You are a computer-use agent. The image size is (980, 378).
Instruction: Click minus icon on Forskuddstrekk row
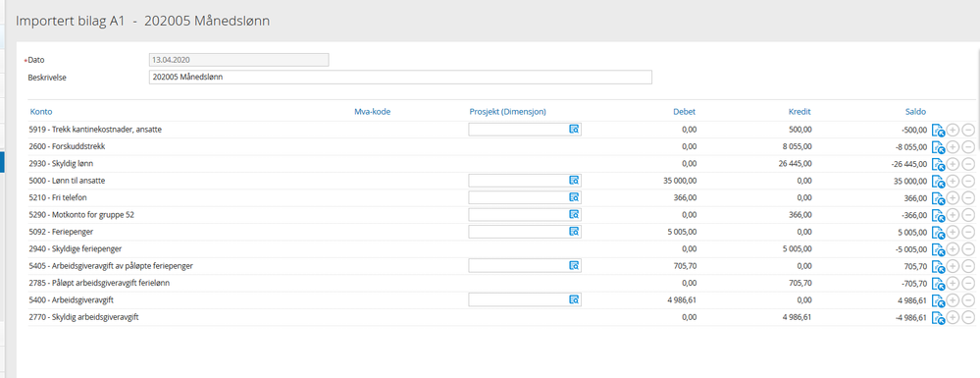point(967,147)
